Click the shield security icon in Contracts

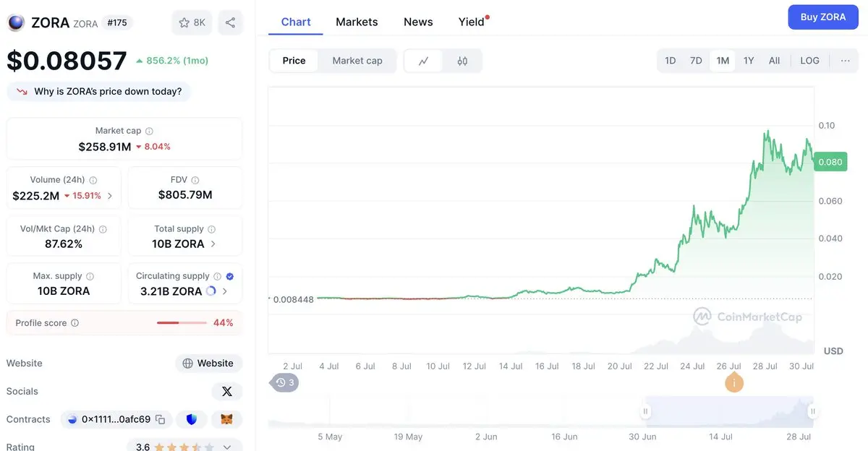(192, 419)
